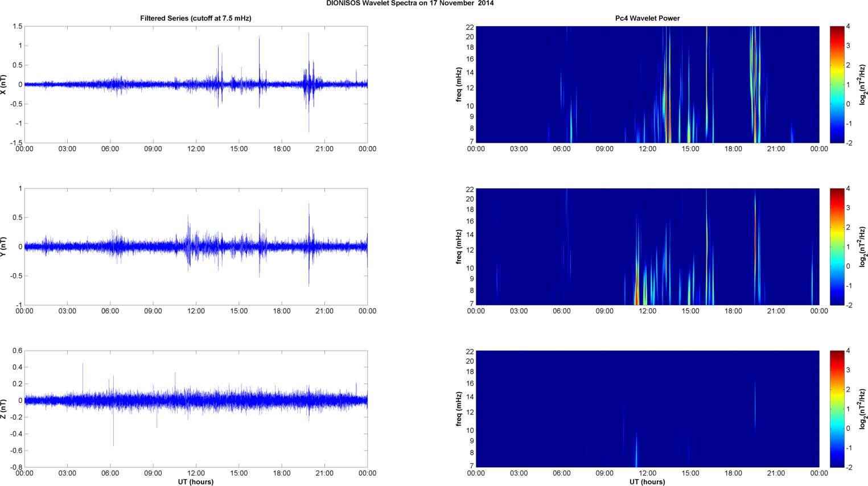Click the '22' frequency tick on the top spectrogram
The image size is (868, 486).
click(x=470, y=27)
